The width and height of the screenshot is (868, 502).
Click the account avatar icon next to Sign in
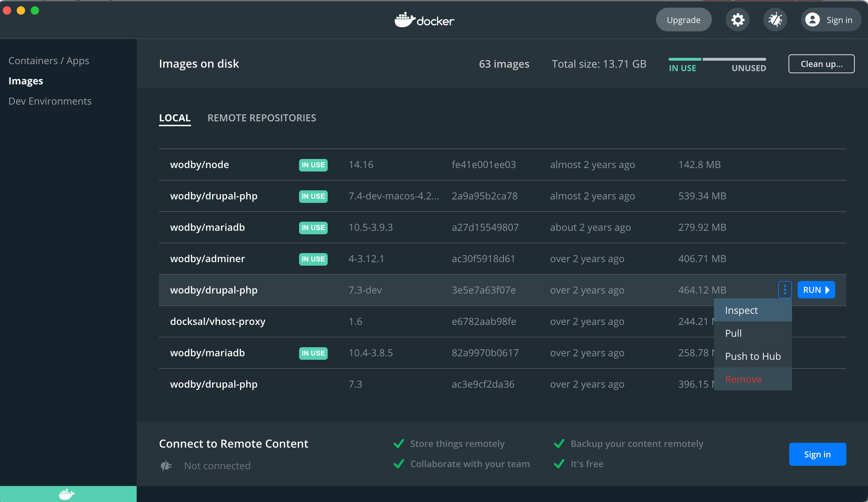pos(812,20)
